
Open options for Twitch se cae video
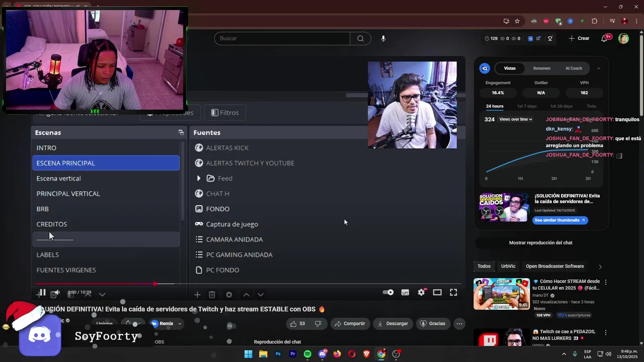605,332
